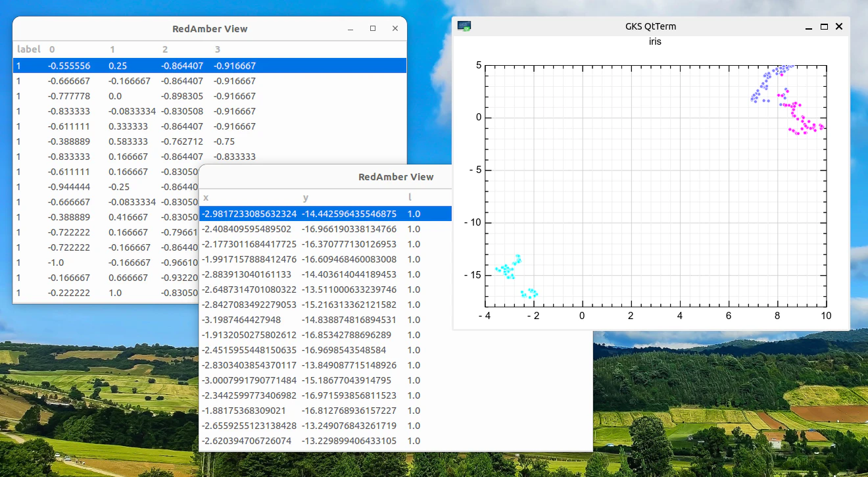Click the 'x' column header

pos(206,197)
